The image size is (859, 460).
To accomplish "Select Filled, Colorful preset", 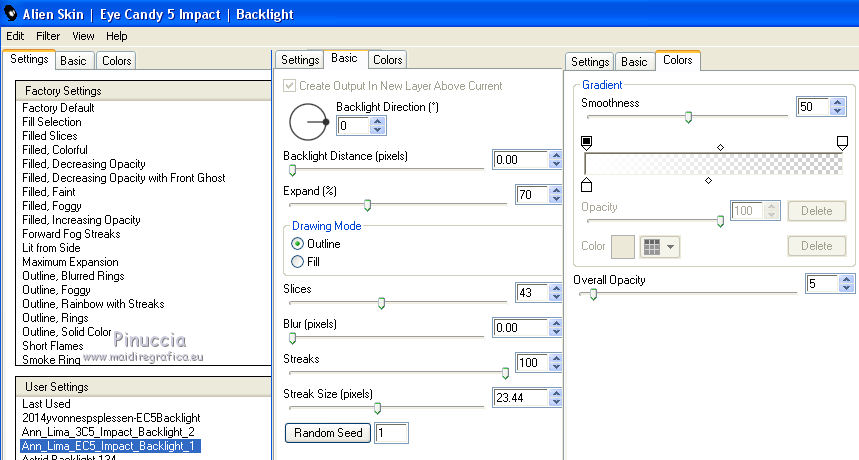I will 55,150.
